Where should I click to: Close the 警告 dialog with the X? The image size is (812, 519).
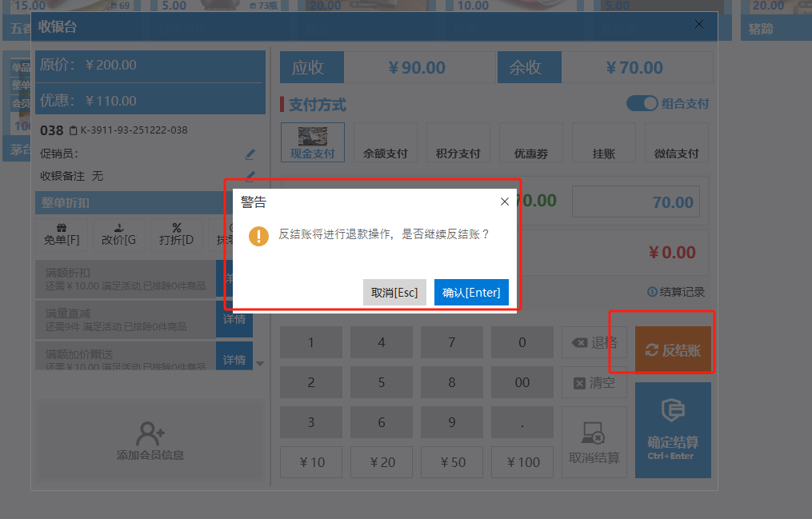click(x=505, y=202)
